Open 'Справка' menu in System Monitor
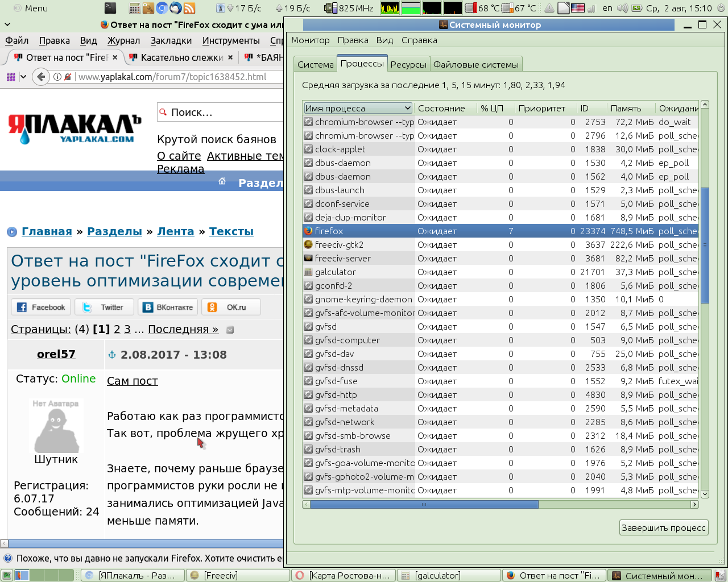The width and height of the screenshot is (728, 582). (419, 40)
